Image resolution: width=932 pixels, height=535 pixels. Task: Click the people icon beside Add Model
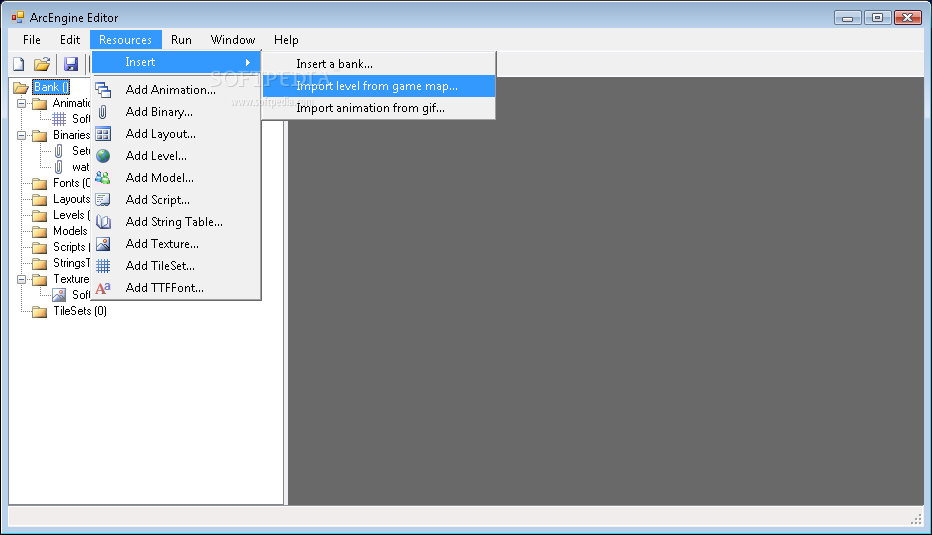103,178
